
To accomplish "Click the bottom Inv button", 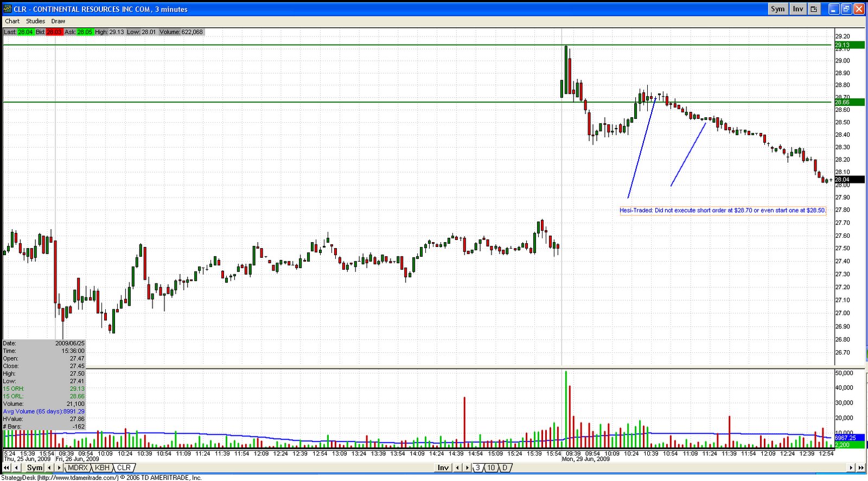I will pos(443,467).
